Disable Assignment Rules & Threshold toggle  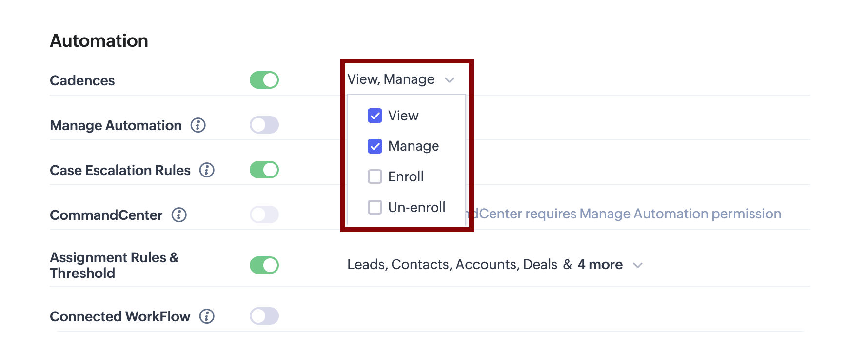pyautogui.click(x=264, y=265)
